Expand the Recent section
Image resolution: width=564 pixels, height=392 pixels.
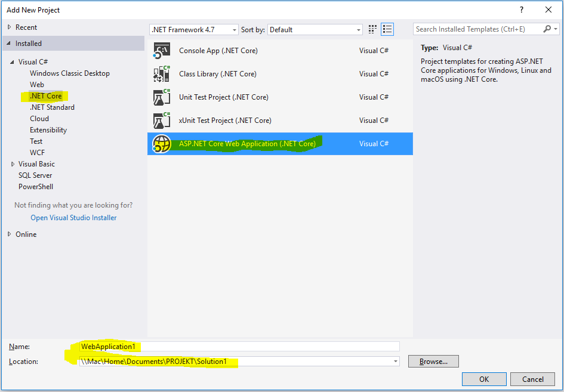click(x=10, y=27)
